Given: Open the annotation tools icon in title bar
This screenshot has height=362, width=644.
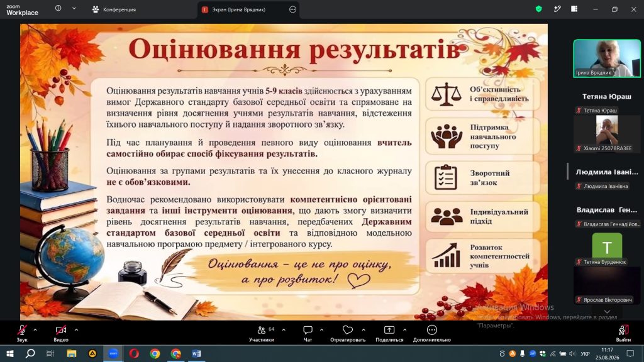Looking at the screenshot, I should [x=557, y=9].
